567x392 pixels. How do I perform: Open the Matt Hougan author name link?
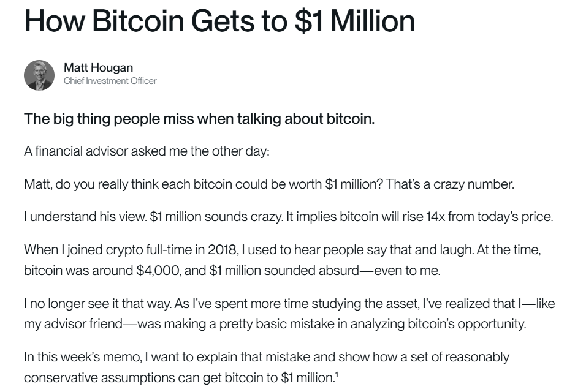coord(98,67)
